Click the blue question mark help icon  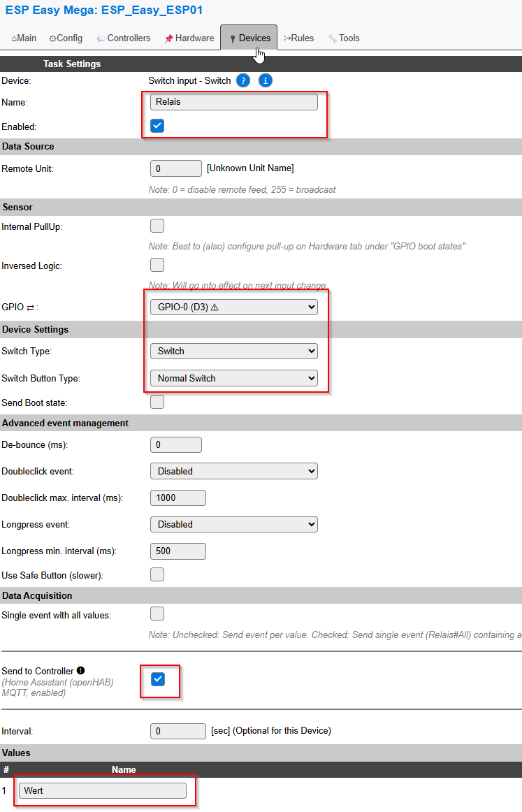tap(242, 80)
